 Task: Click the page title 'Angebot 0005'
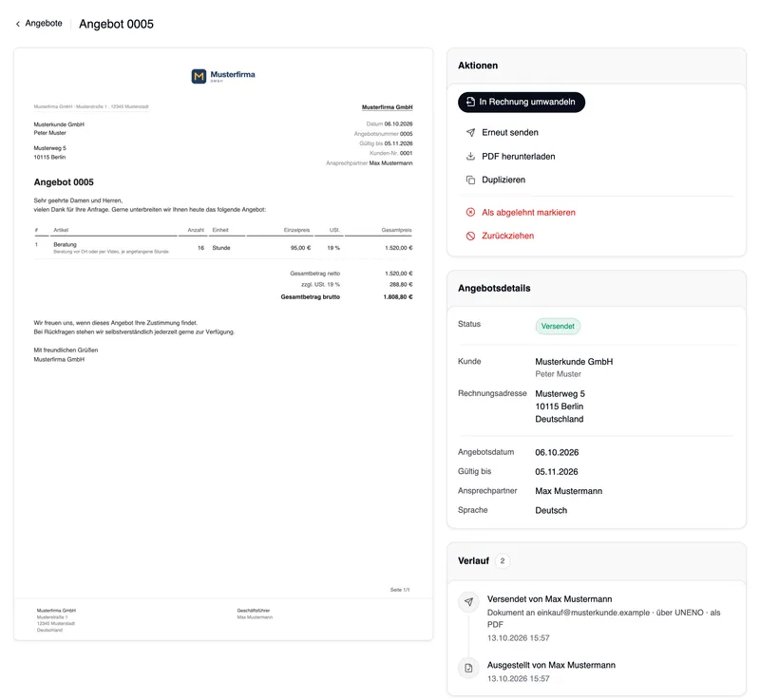click(x=116, y=24)
